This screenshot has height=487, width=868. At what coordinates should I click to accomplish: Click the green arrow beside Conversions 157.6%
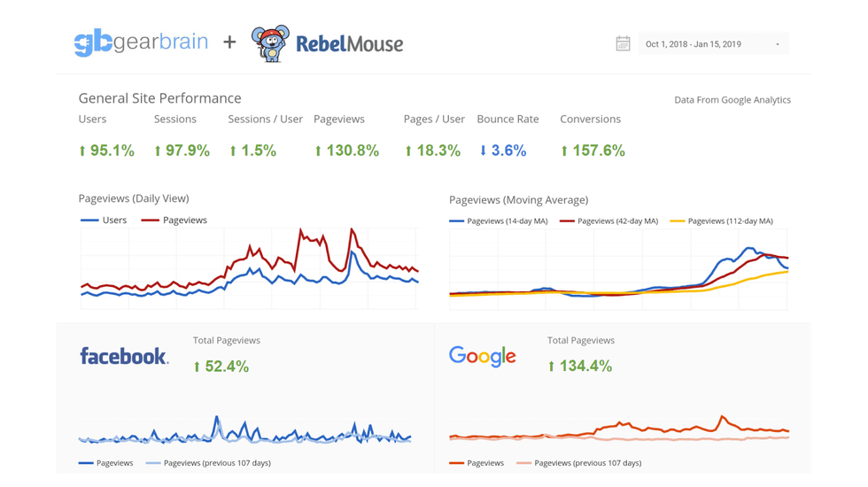[564, 151]
